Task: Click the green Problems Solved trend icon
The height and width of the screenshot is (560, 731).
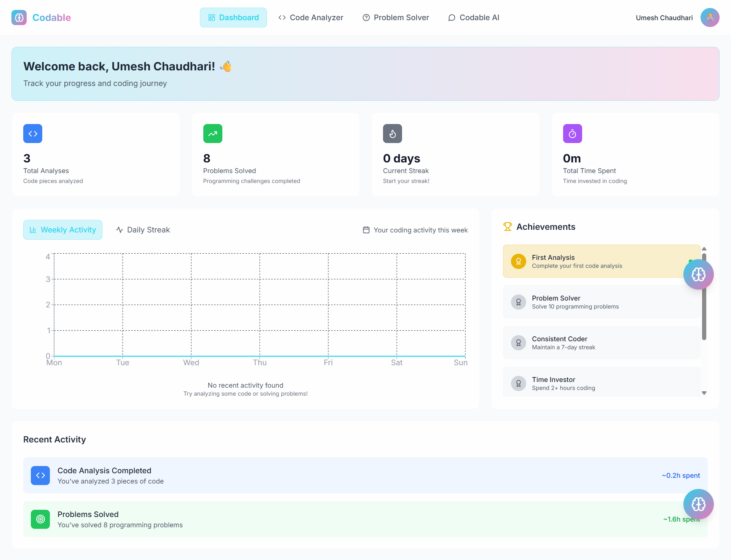Action: (212, 134)
